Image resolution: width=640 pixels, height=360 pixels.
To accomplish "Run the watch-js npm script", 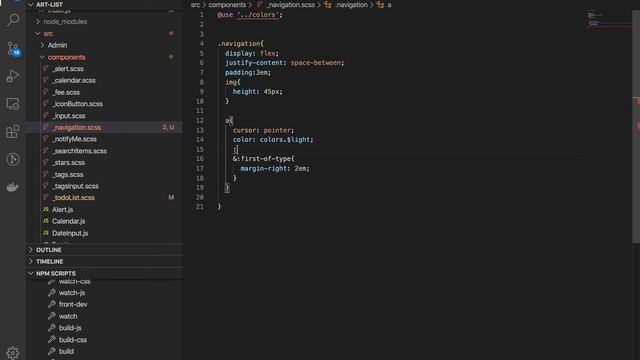I will pyautogui.click(x=72, y=293).
